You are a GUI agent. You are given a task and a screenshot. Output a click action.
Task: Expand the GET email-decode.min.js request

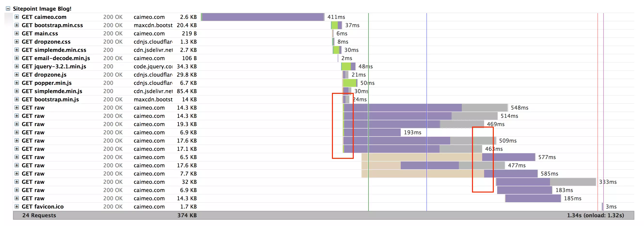coord(17,58)
